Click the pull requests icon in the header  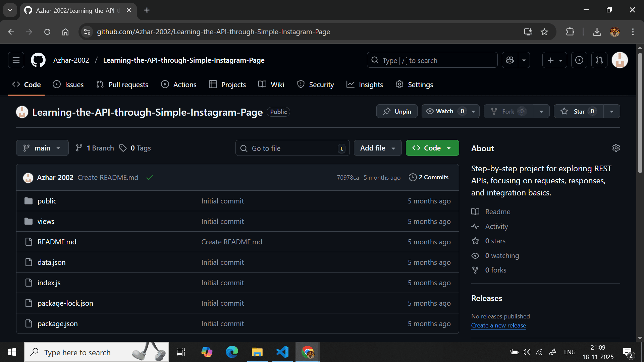point(599,60)
